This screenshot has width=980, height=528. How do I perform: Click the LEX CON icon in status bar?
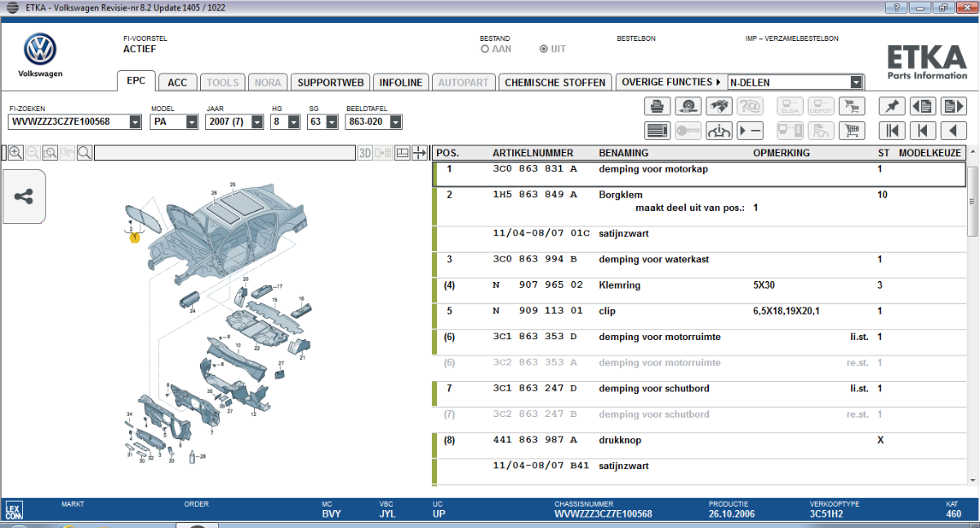coord(13,512)
